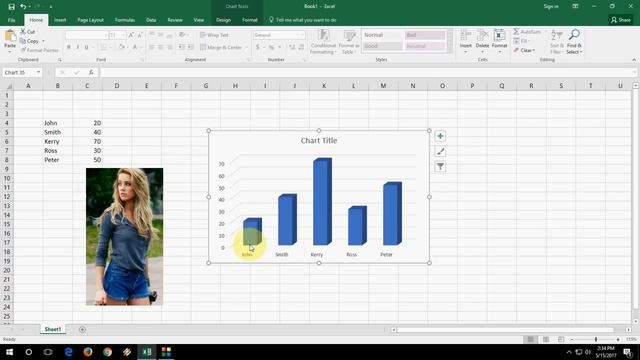Switch to Page Break Preview icon

(561, 340)
